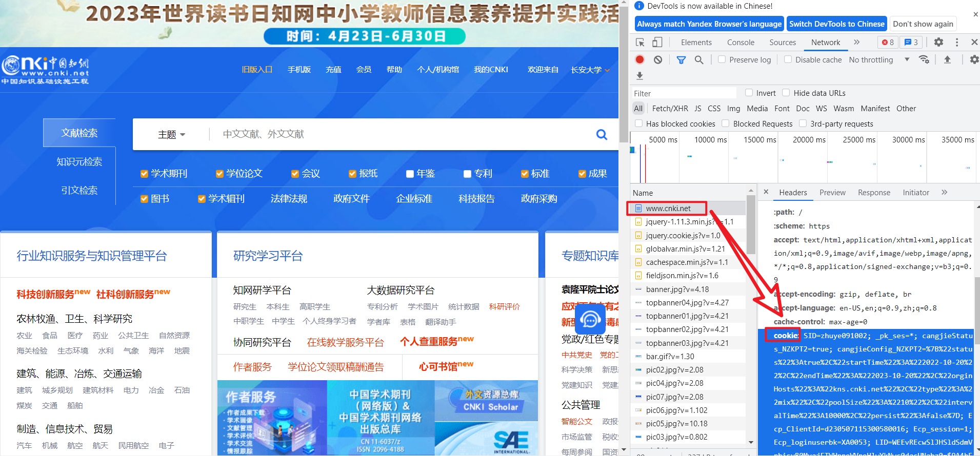
Task: Close the request details pane
Action: (x=766, y=192)
